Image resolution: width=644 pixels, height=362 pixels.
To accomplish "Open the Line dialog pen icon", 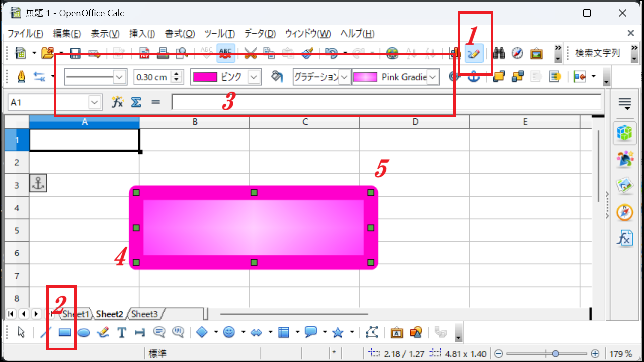I will click(21, 77).
